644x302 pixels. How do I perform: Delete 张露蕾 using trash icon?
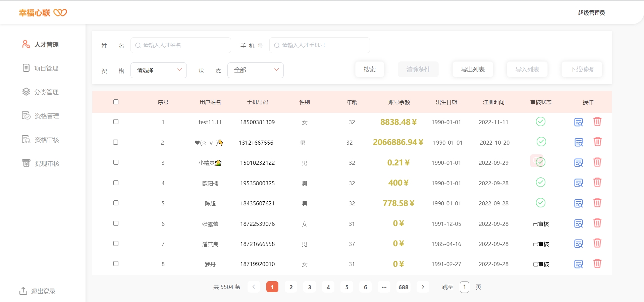tap(597, 223)
